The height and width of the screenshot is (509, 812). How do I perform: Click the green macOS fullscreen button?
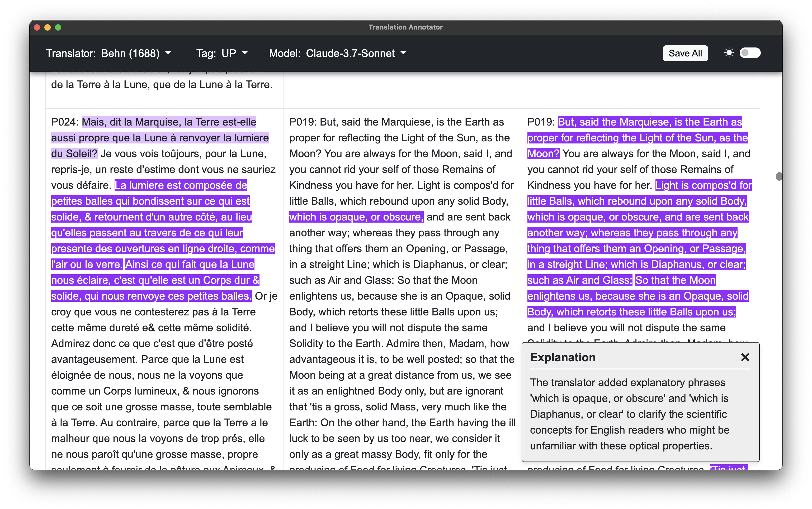[x=58, y=28]
